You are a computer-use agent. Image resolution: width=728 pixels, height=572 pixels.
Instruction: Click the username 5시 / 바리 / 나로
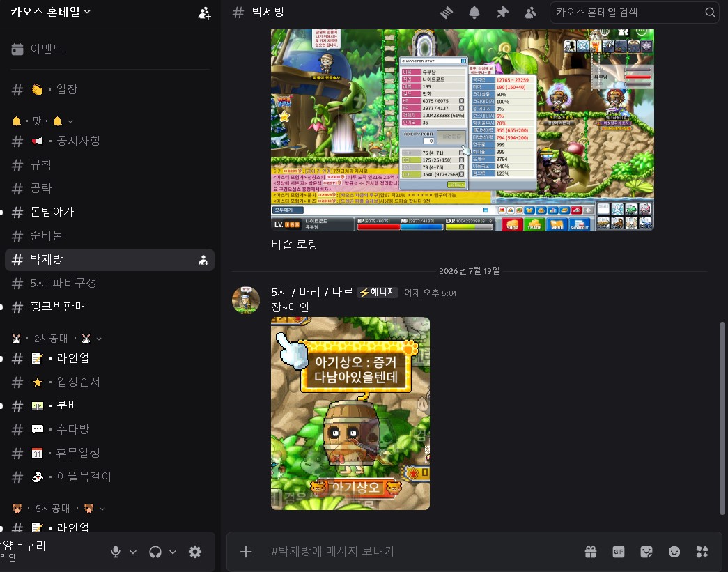tap(312, 293)
